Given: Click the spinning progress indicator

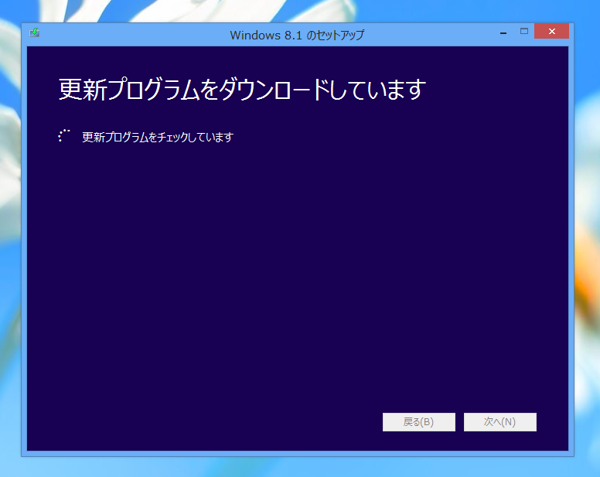Looking at the screenshot, I should 64,136.
